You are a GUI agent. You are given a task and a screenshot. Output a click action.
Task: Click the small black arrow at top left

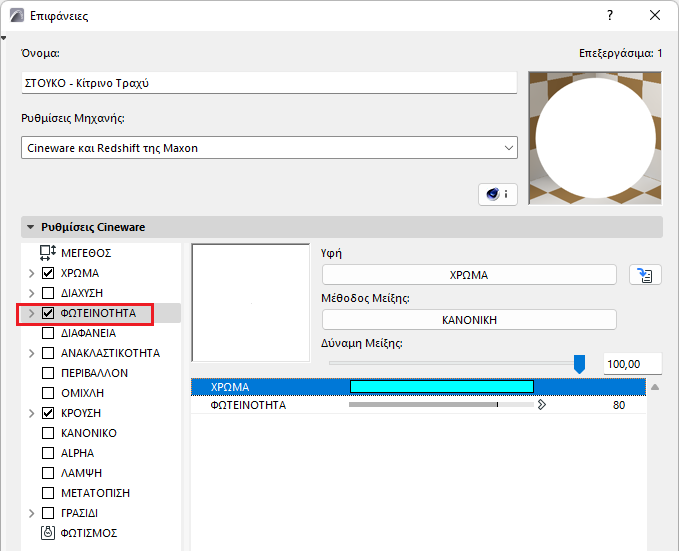point(3,38)
